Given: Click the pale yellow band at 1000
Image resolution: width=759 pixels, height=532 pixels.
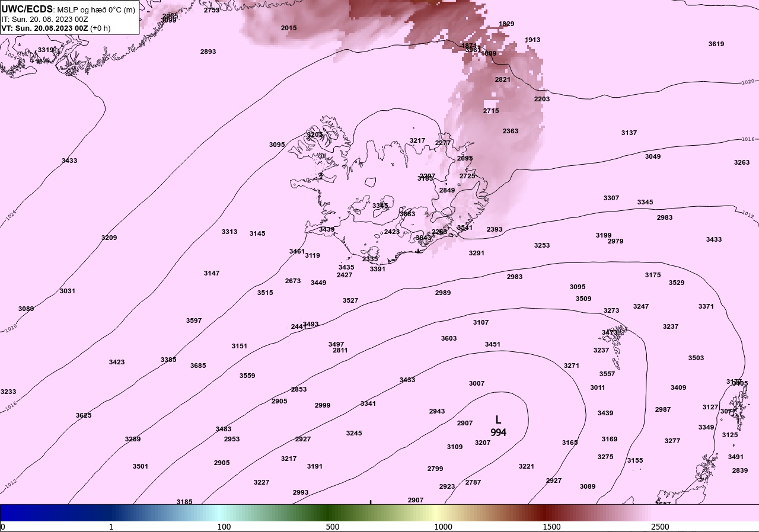Looking at the screenshot, I should (438, 512).
